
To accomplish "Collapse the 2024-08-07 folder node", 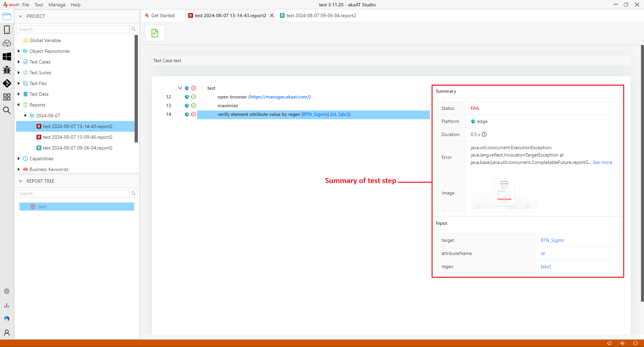I will (x=26, y=116).
